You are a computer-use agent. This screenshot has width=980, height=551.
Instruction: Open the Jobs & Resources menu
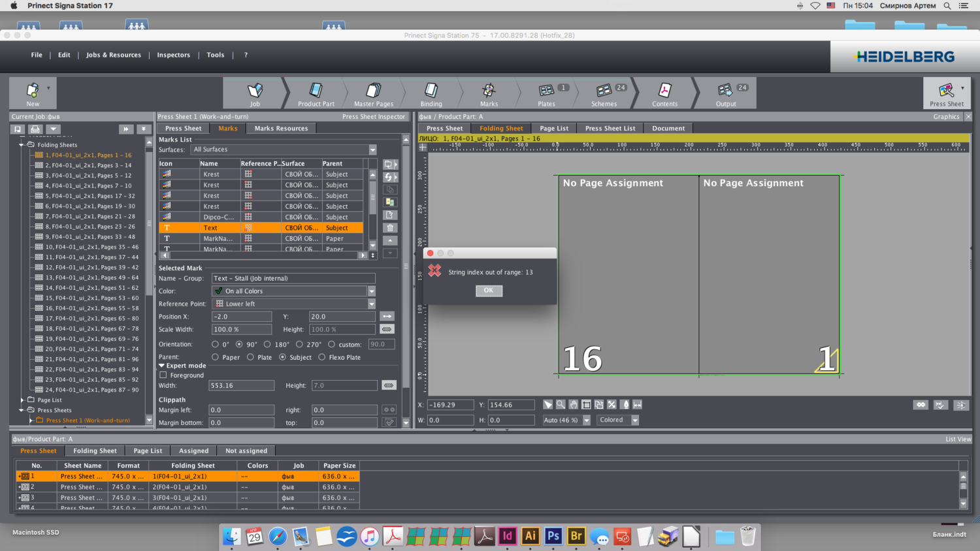coord(114,55)
